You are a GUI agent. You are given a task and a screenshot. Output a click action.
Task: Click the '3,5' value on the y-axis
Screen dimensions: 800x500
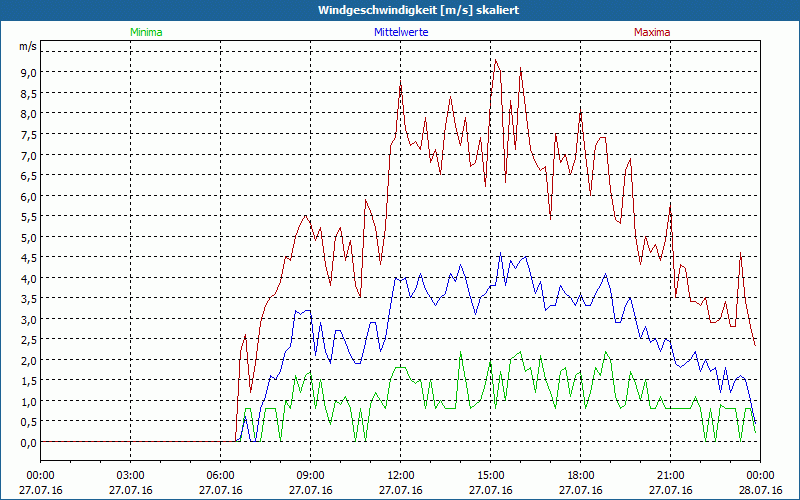29,299
